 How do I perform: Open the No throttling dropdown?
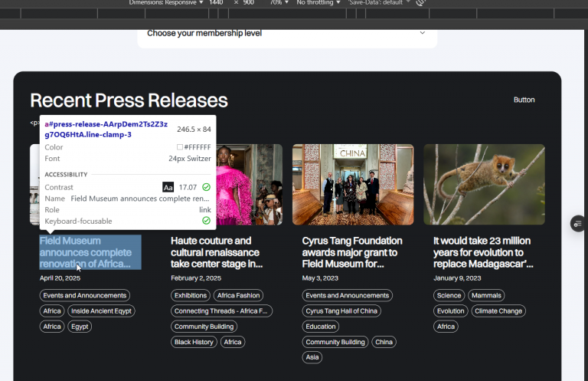tap(318, 2)
